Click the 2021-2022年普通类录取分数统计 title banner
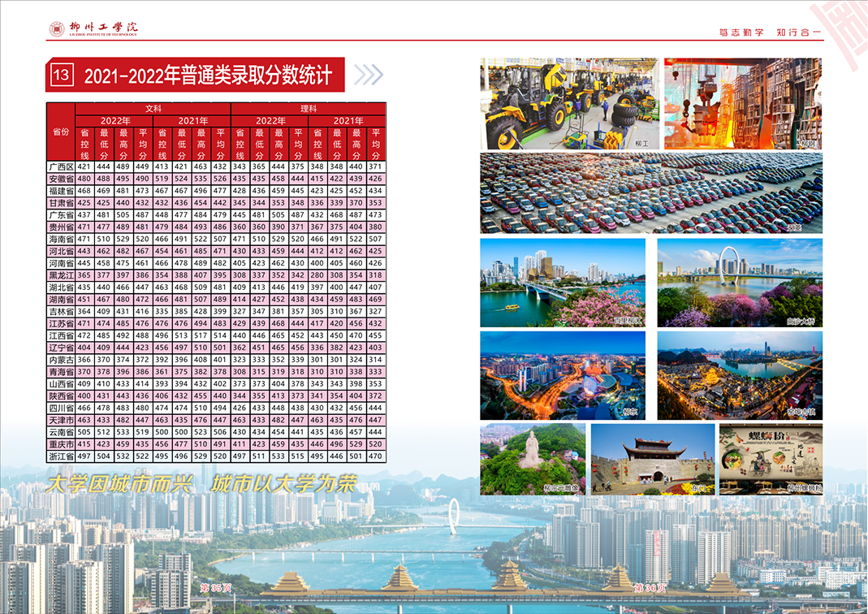Viewport: 868px width, 614px height. [x=208, y=76]
